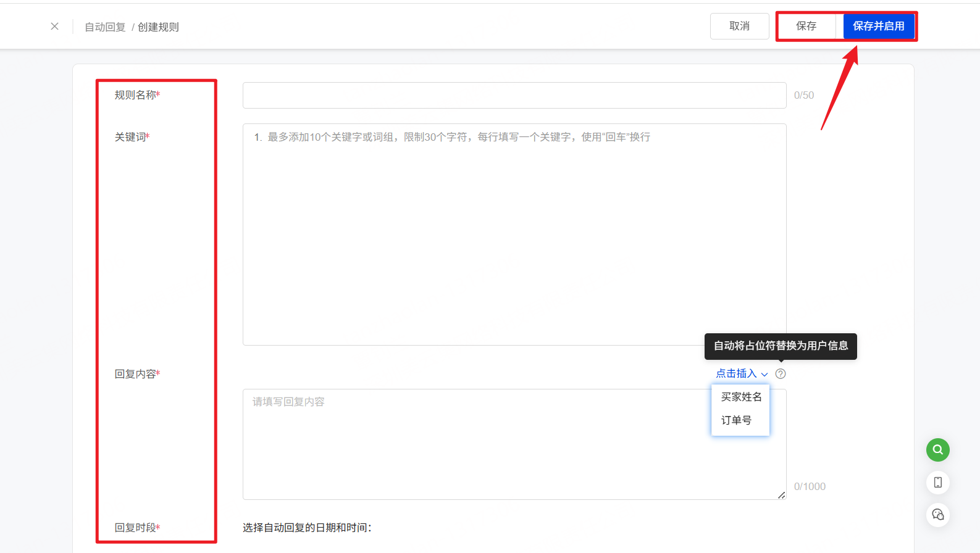Screen dimensions: 980x553
Task: Go back via the 自动回复 breadcrumb
Action: [x=105, y=27]
